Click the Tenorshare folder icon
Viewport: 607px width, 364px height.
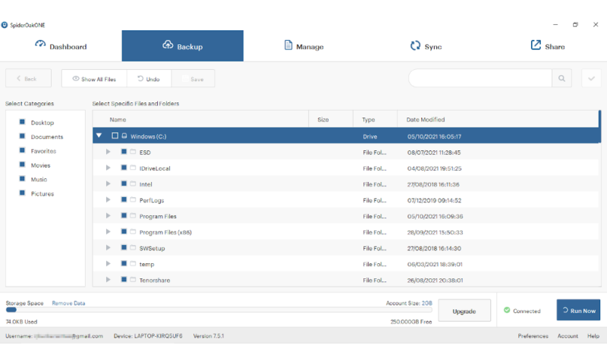point(133,279)
